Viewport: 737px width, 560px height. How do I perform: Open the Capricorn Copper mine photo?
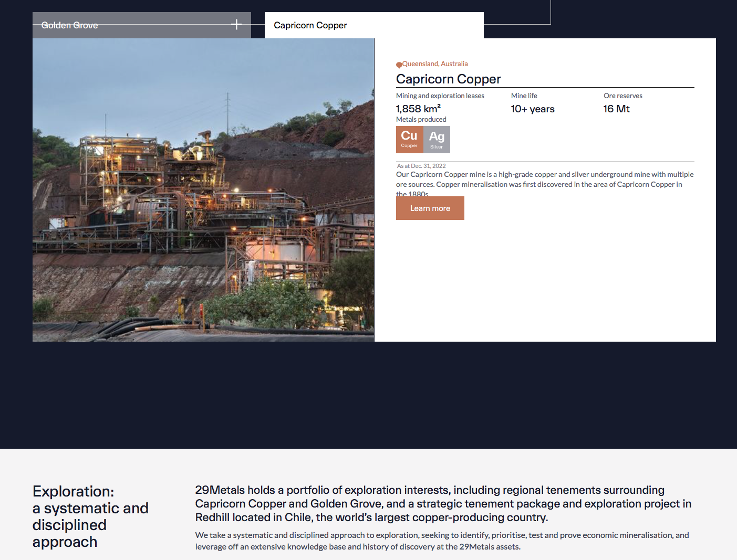(203, 190)
